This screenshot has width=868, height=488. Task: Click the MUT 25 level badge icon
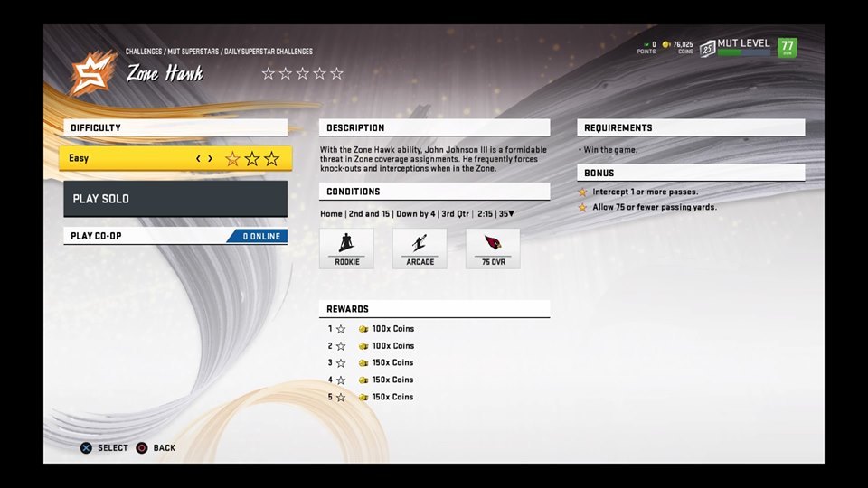[707, 49]
